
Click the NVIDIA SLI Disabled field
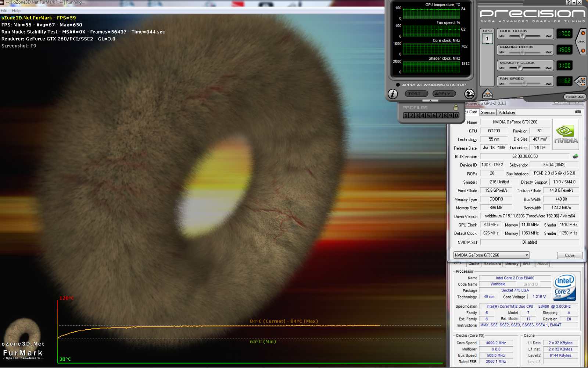click(x=530, y=242)
